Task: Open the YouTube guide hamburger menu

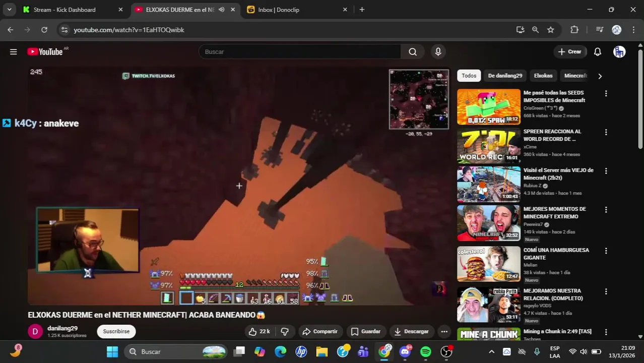Action: pyautogui.click(x=14, y=52)
